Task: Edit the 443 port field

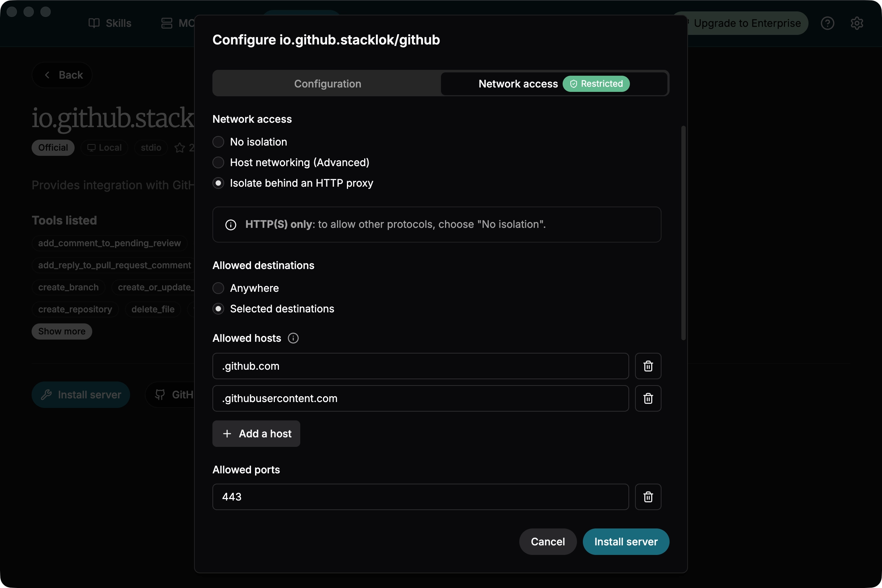Action: (x=420, y=497)
